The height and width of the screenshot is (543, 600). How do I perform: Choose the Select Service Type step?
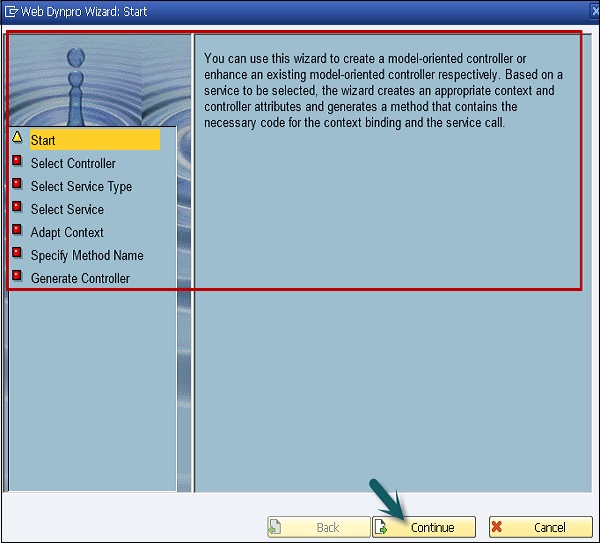click(81, 186)
